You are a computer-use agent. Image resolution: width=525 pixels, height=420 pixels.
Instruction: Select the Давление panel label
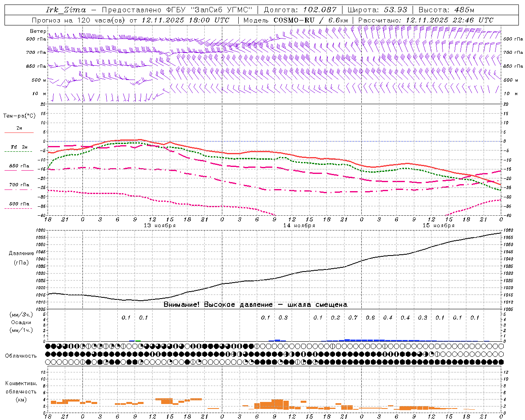(x=21, y=253)
